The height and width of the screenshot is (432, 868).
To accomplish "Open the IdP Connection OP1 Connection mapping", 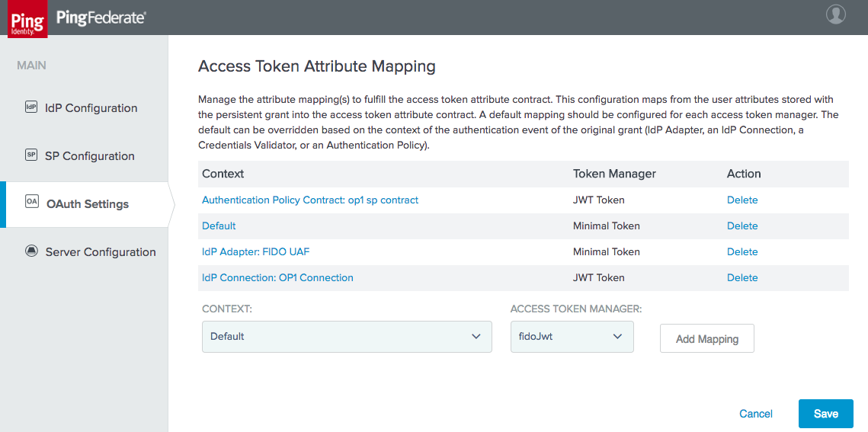I will [x=277, y=277].
